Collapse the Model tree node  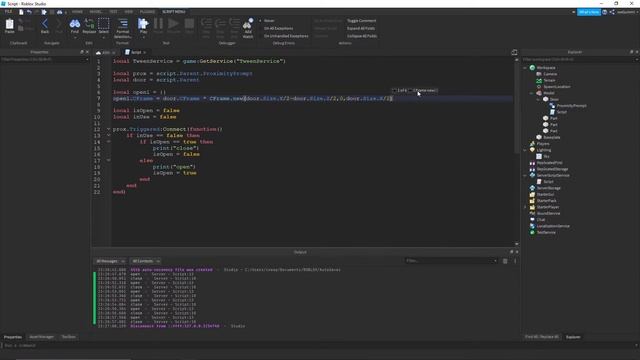coord(531,93)
